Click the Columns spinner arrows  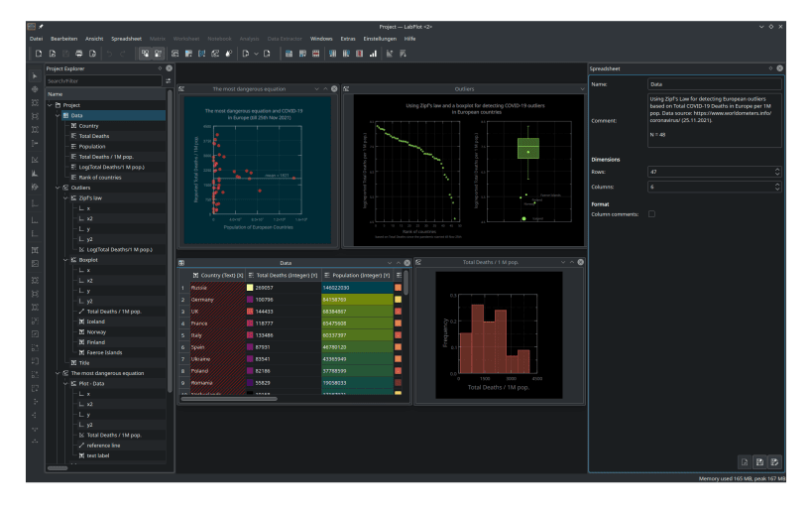click(777, 187)
